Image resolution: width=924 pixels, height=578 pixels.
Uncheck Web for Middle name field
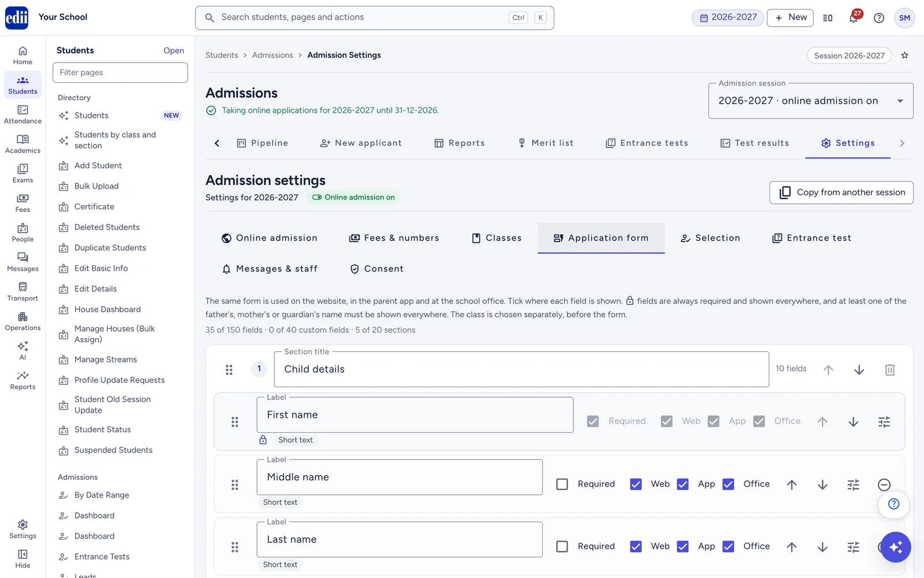click(x=636, y=484)
